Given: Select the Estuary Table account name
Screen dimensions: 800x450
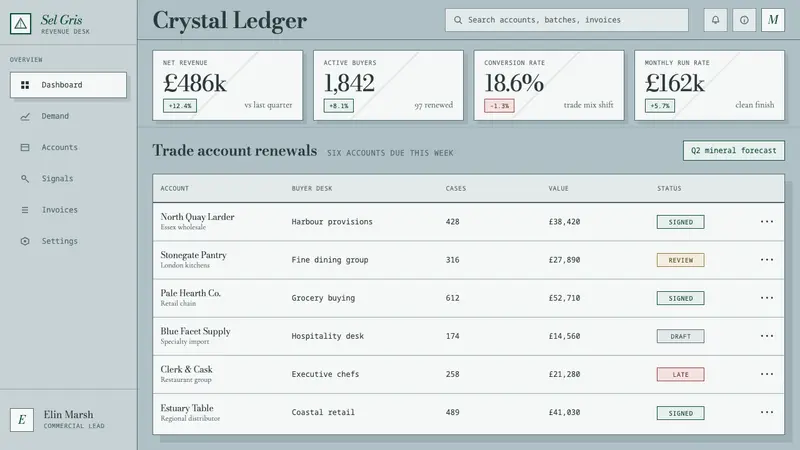Looking at the screenshot, I should (x=187, y=408).
